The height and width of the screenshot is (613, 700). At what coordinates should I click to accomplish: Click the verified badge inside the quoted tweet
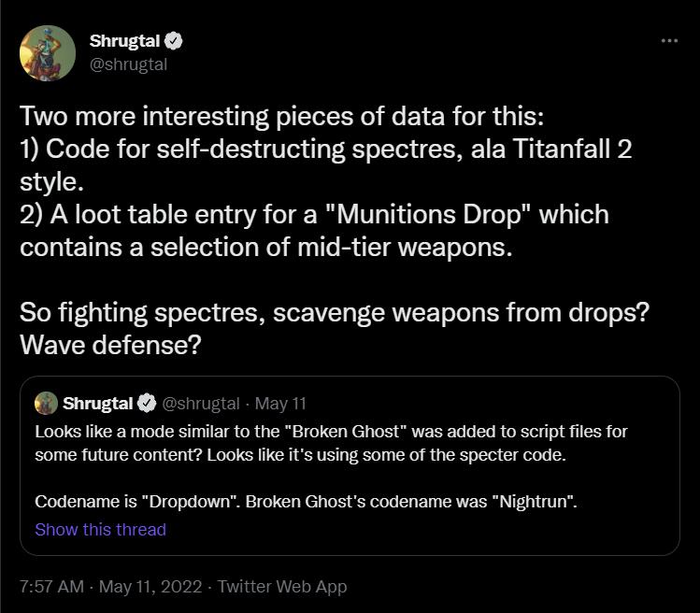coord(147,404)
